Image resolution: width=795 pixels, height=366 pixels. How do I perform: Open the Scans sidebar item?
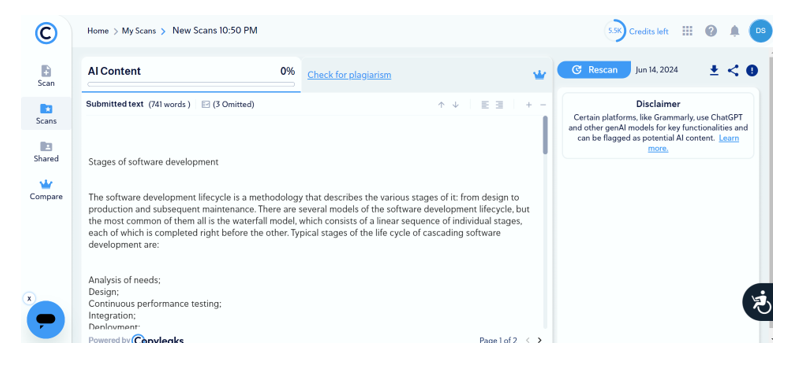pyautogui.click(x=46, y=114)
